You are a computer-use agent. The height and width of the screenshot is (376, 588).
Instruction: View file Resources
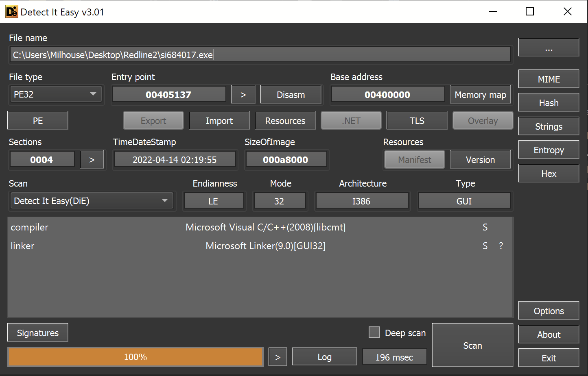(285, 120)
